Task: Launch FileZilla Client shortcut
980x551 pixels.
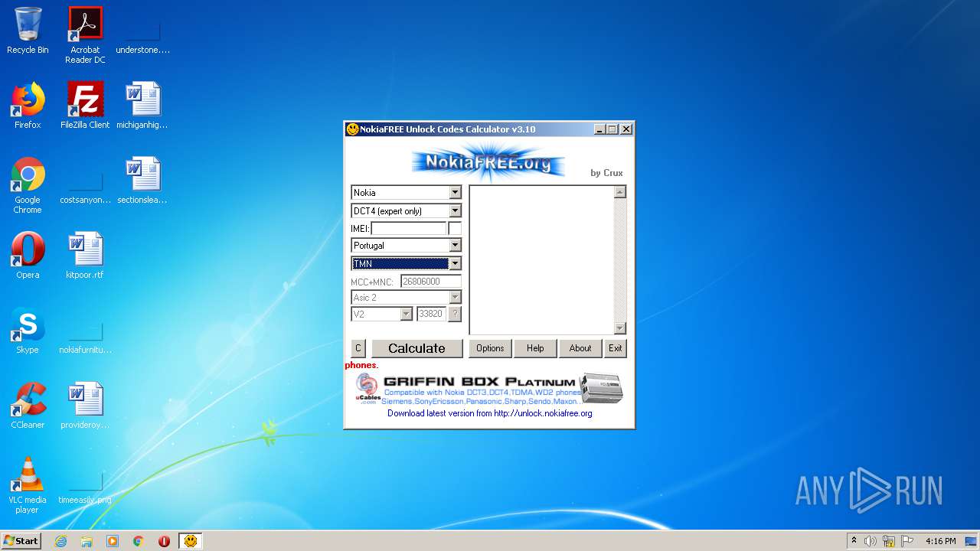Action: point(85,106)
